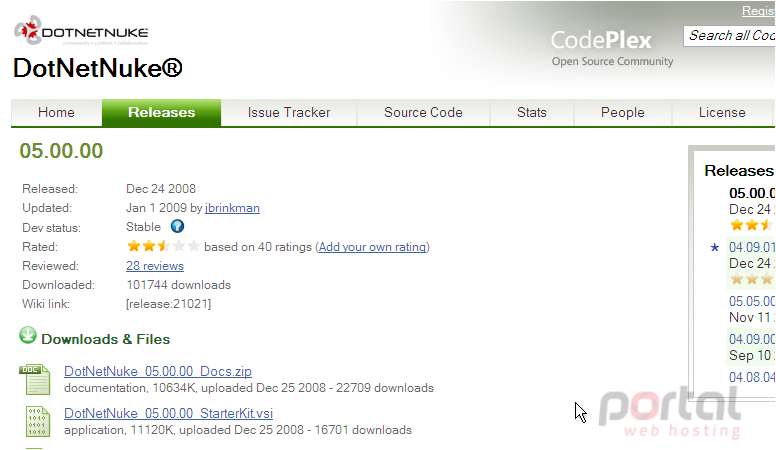Open the Issue Tracker tab
The width and height of the screenshot is (776, 450).
(x=289, y=112)
